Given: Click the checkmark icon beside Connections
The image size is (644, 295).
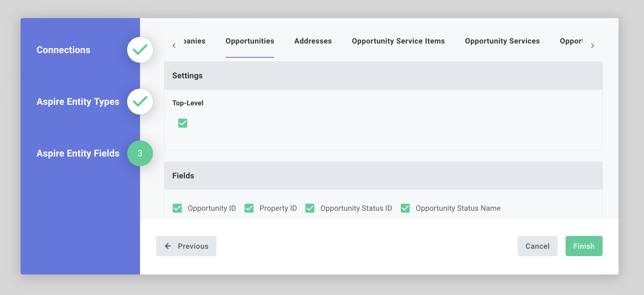Looking at the screenshot, I should pyautogui.click(x=140, y=50).
